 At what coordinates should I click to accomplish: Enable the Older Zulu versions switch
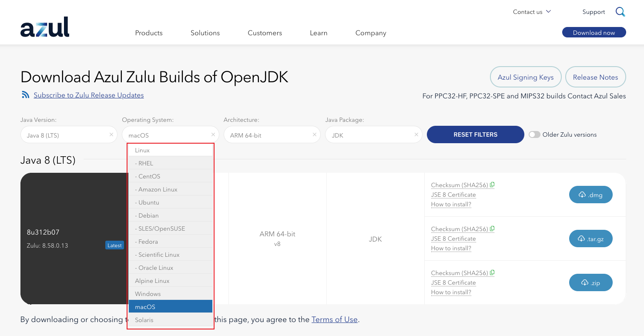[534, 134]
